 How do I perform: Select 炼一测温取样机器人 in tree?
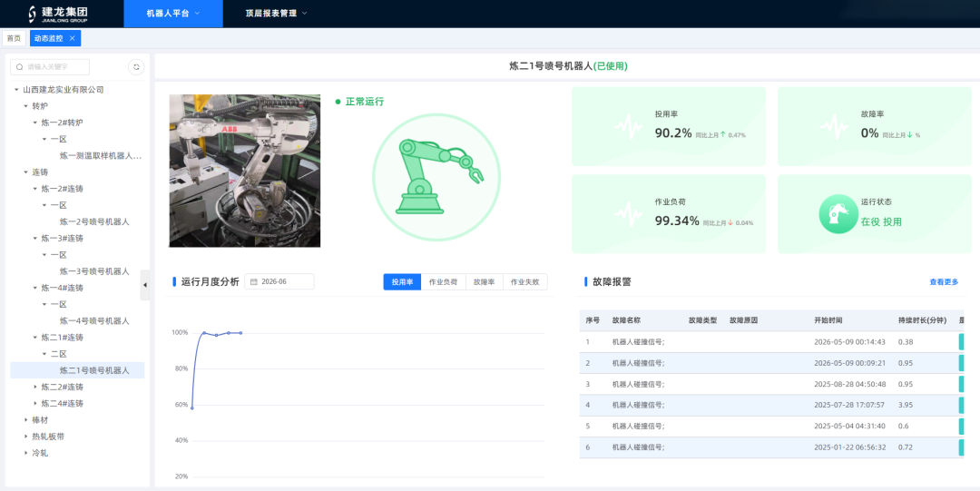[x=101, y=155]
